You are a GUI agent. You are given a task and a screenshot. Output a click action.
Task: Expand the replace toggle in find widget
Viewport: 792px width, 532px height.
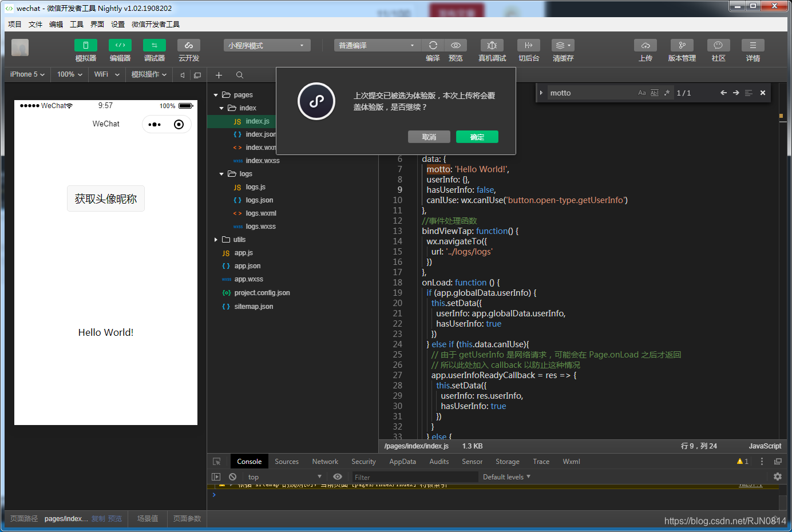pyautogui.click(x=541, y=93)
